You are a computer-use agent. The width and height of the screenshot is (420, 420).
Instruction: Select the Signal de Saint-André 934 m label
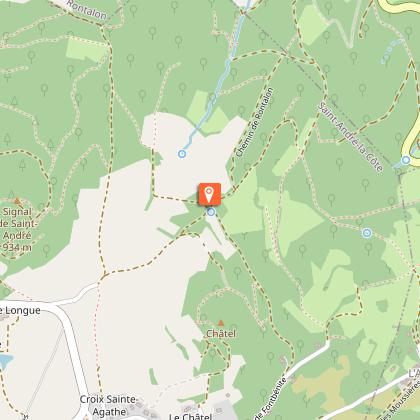tap(17, 230)
